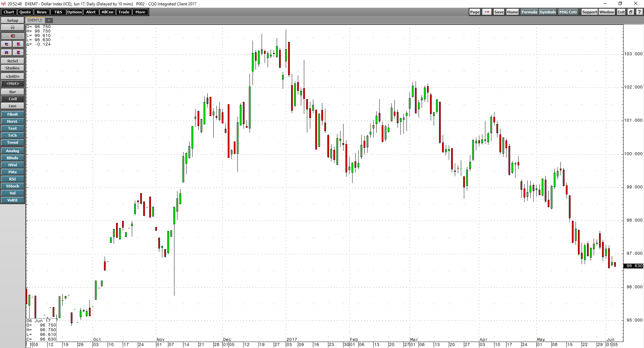Open the Window menu
Image resolution: width=644 pixels, height=348 pixels.
607,12
